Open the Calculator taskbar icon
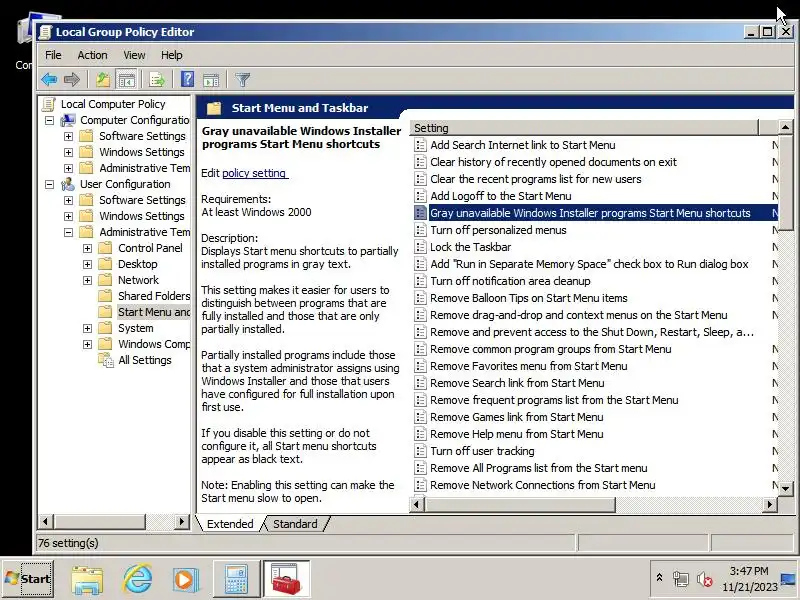Screen dimensions: 800x600 tap(236, 579)
